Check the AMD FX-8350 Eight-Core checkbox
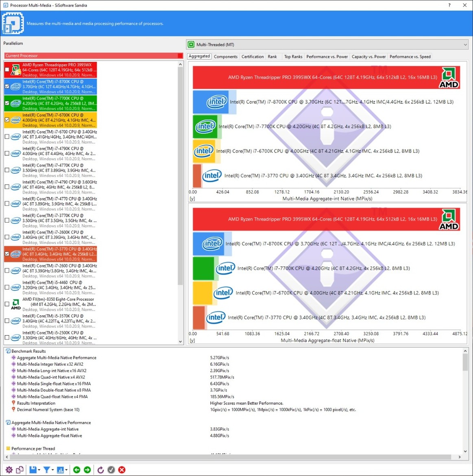The height and width of the screenshot is (476, 473). click(7, 304)
